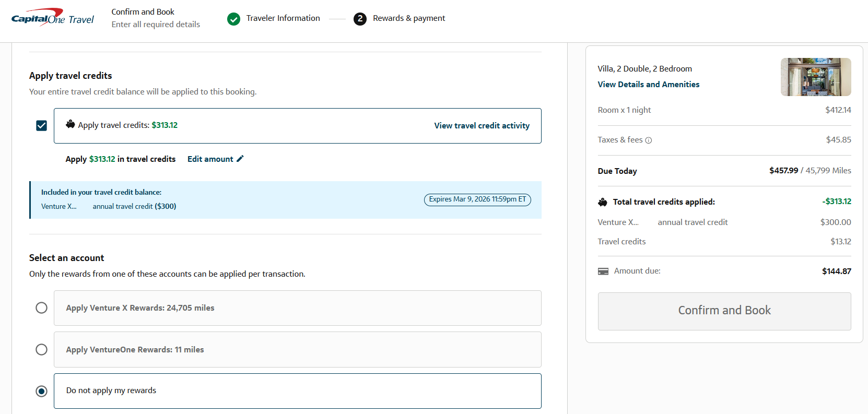Click the Travel credits amount '$13.12'
The height and width of the screenshot is (414, 868).
pos(841,242)
